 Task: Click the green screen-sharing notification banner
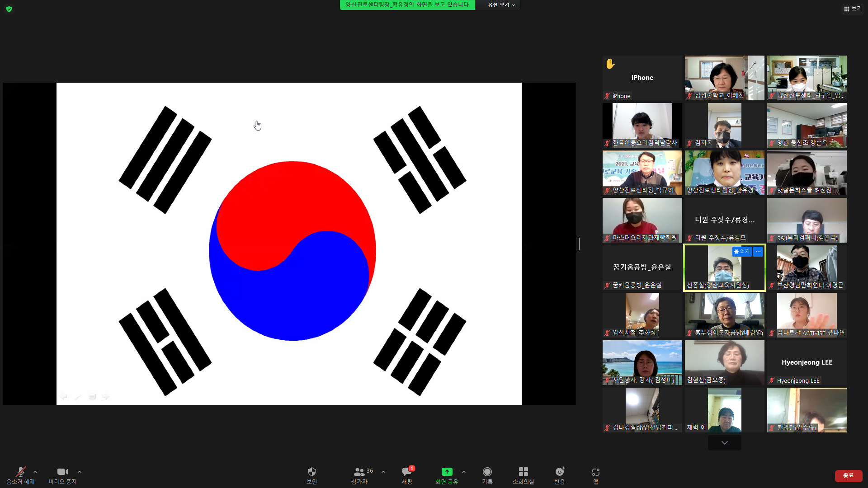pyautogui.click(x=407, y=5)
